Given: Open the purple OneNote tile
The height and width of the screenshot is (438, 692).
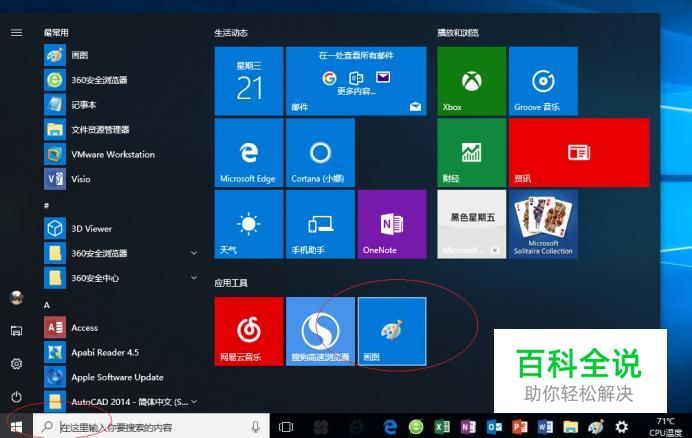Looking at the screenshot, I should point(392,224).
